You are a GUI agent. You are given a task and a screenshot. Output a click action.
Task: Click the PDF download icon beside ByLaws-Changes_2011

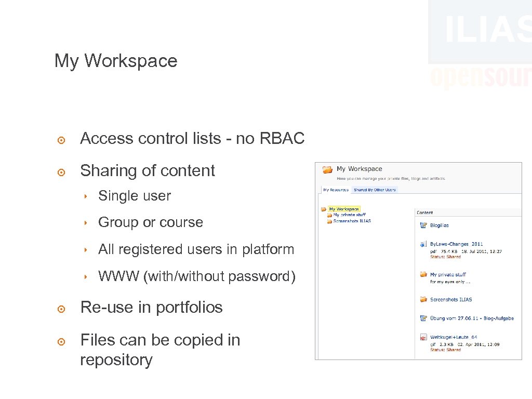point(423,244)
